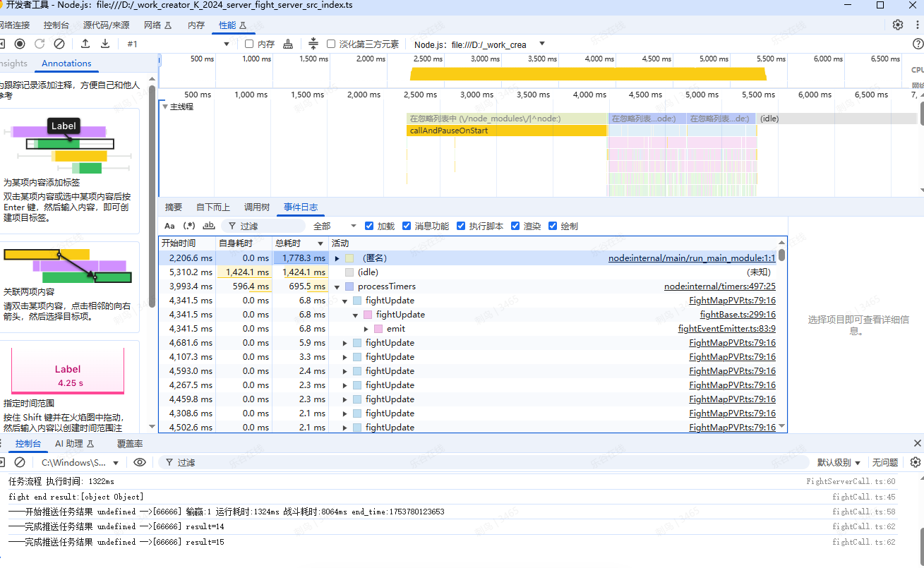924x568 pixels.
Task: Toggle 淡化第三方元素 checkbox
Action: click(331, 44)
